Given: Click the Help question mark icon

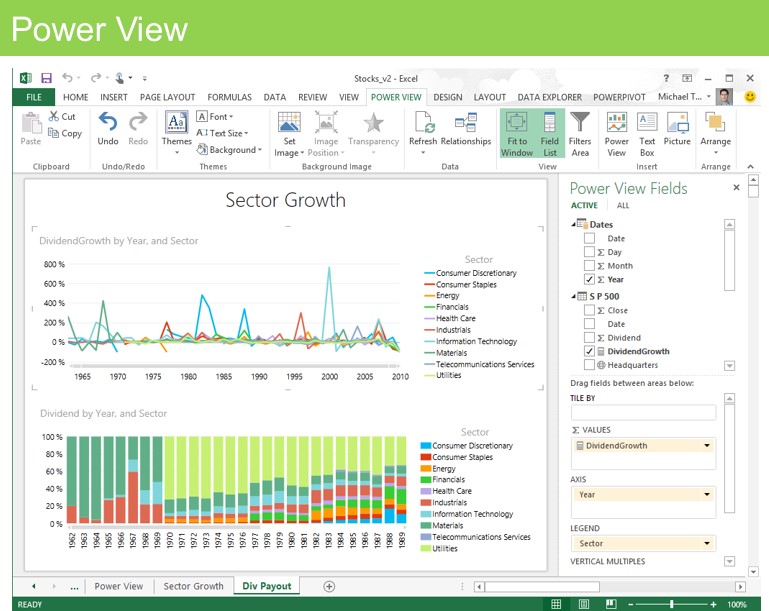Looking at the screenshot, I should click(x=666, y=78).
